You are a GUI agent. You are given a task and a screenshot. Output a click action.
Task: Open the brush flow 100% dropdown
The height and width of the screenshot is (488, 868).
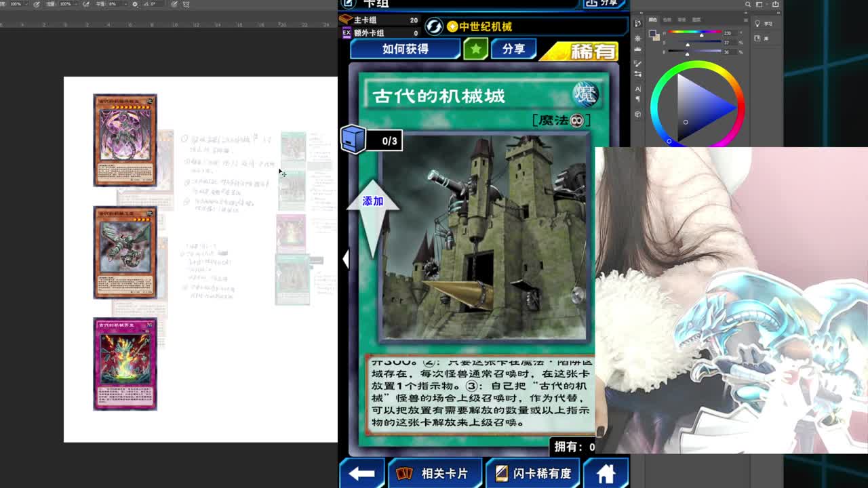tap(75, 4)
